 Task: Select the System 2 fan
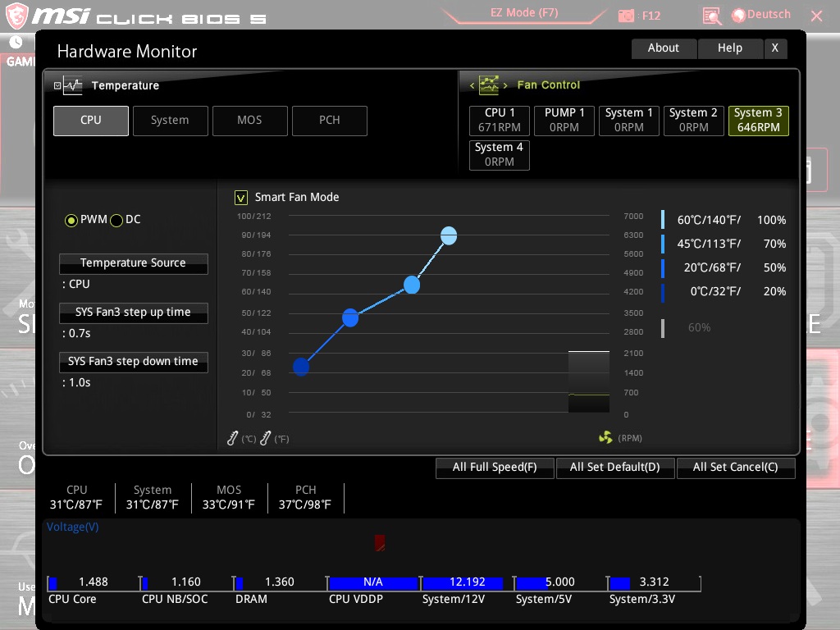[694, 121]
